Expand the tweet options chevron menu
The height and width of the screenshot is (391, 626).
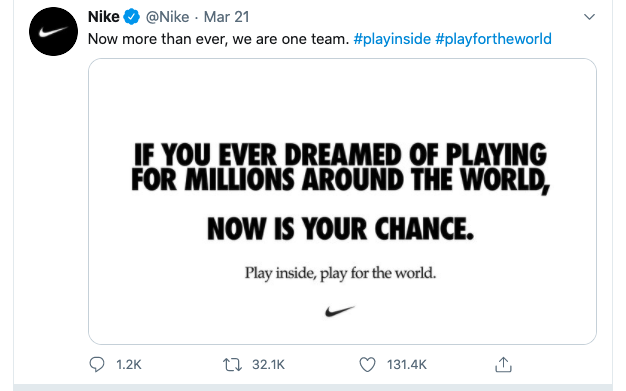[589, 17]
